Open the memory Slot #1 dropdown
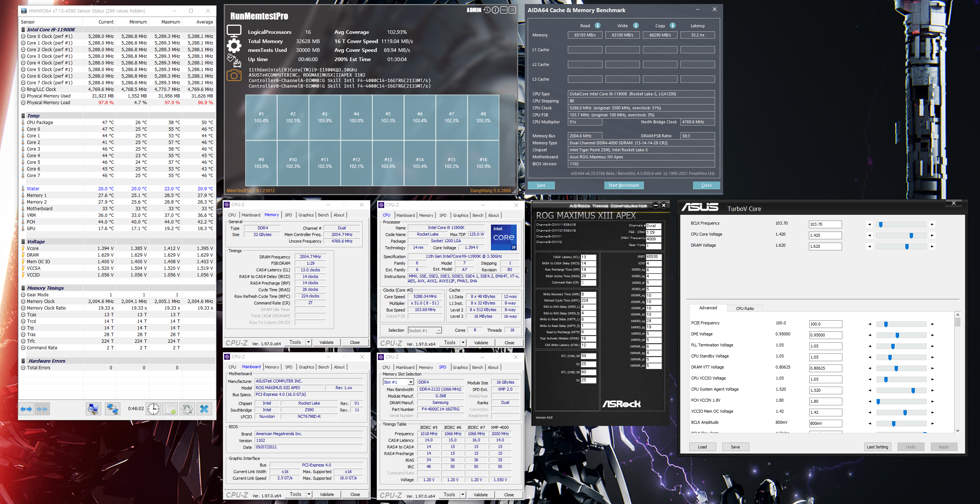980x504 pixels. 410,382
